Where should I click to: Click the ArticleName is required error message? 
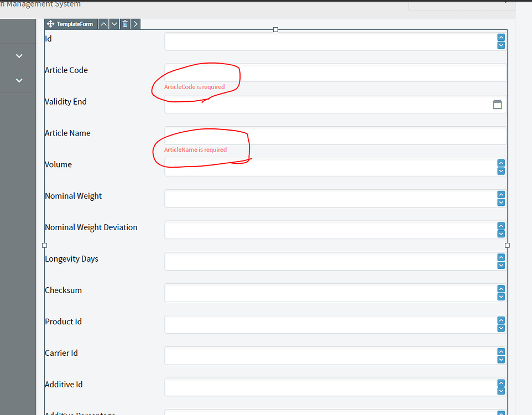(x=195, y=149)
